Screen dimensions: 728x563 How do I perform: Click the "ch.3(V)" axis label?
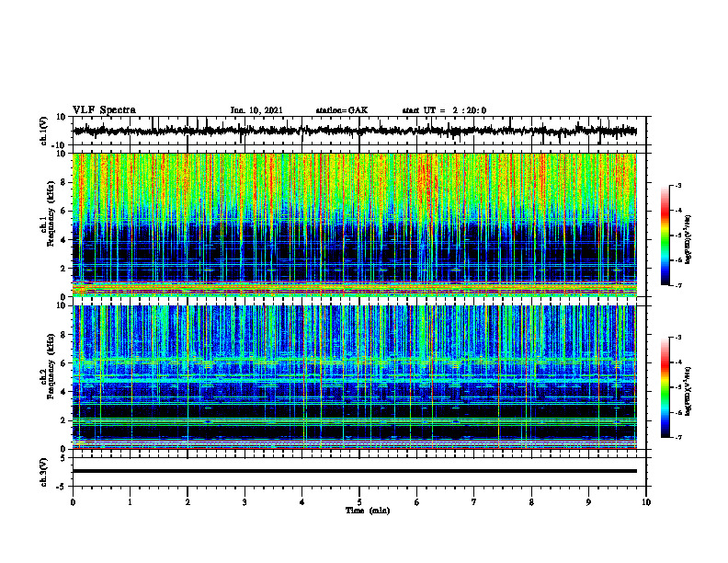pyautogui.click(x=44, y=473)
